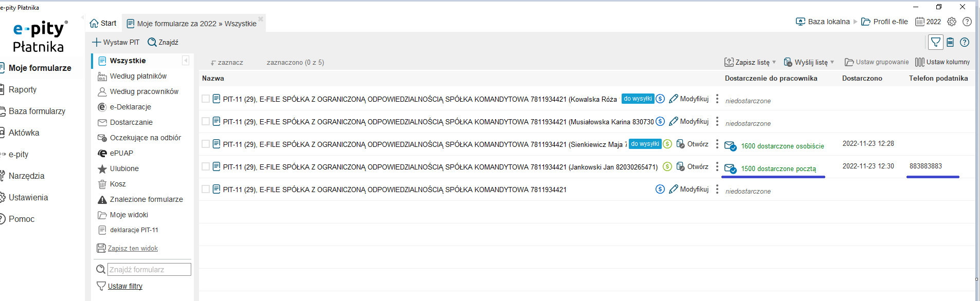Click Modyfikuj for Kowalska Róża form
This screenshot has height=301, width=980.
coord(688,99)
